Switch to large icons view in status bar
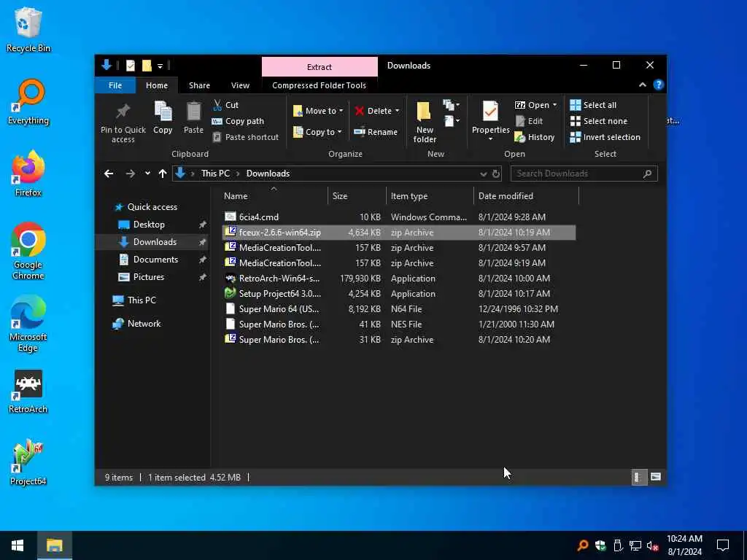This screenshot has width=747, height=560. (x=656, y=477)
